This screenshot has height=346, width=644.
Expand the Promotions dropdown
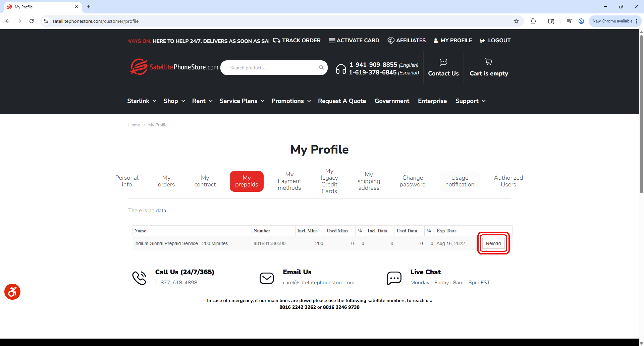[291, 101]
